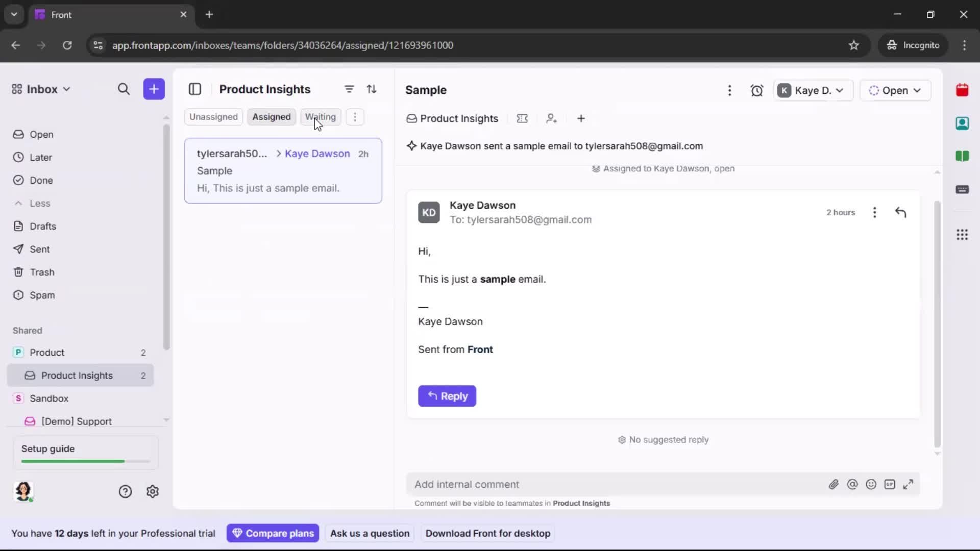Click in the Add internal comment field
This screenshot has width=980, height=551.
(561, 484)
